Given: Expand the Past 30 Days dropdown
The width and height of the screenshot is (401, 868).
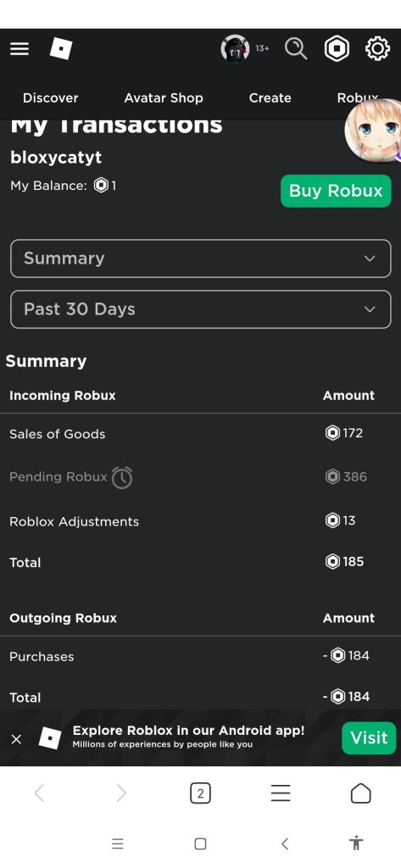Looking at the screenshot, I should 200,309.
